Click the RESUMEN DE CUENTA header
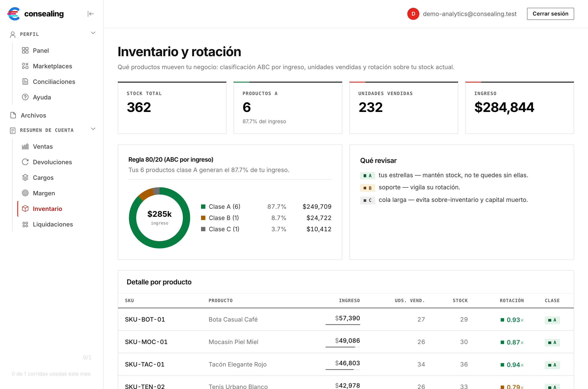 point(47,130)
